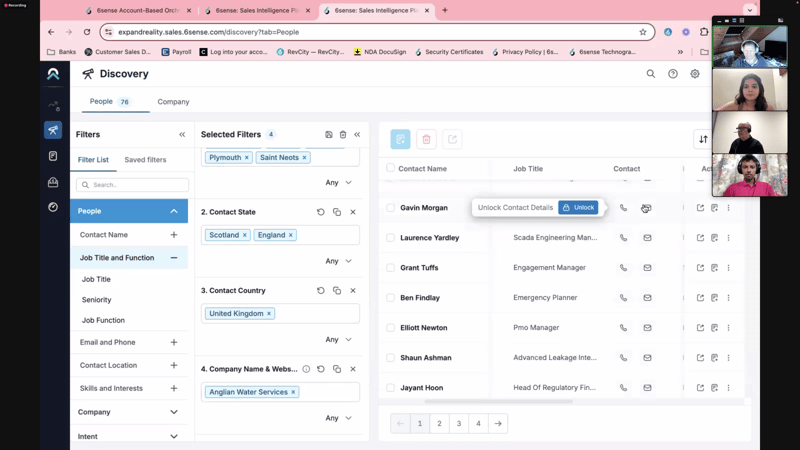Check the Shaun Ashman checkbox
Viewport: 800px width, 450px height.
click(390, 358)
